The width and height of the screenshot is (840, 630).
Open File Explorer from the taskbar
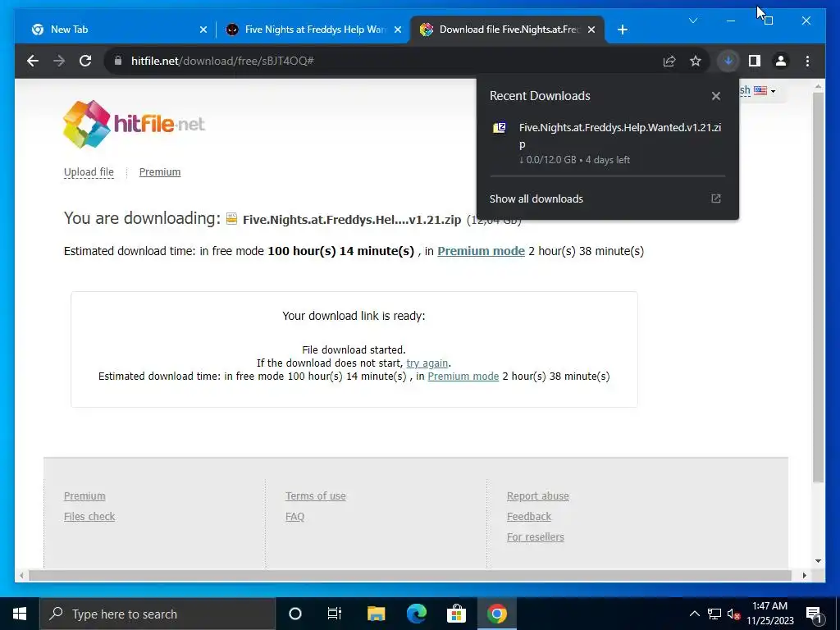pos(376,614)
